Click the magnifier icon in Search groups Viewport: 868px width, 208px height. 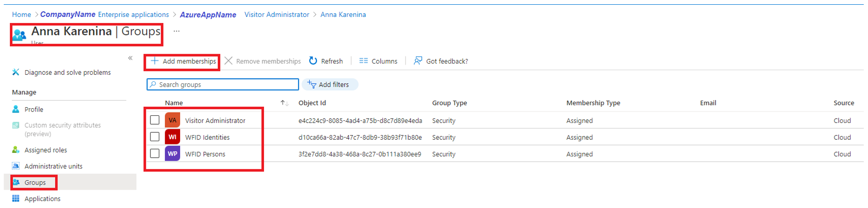[x=153, y=84]
